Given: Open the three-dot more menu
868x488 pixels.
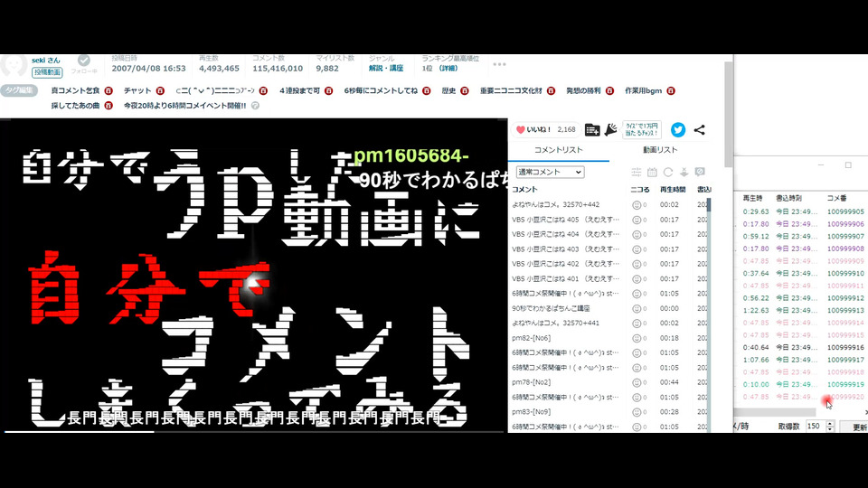Looking at the screenshot, I should coord(499,64).
